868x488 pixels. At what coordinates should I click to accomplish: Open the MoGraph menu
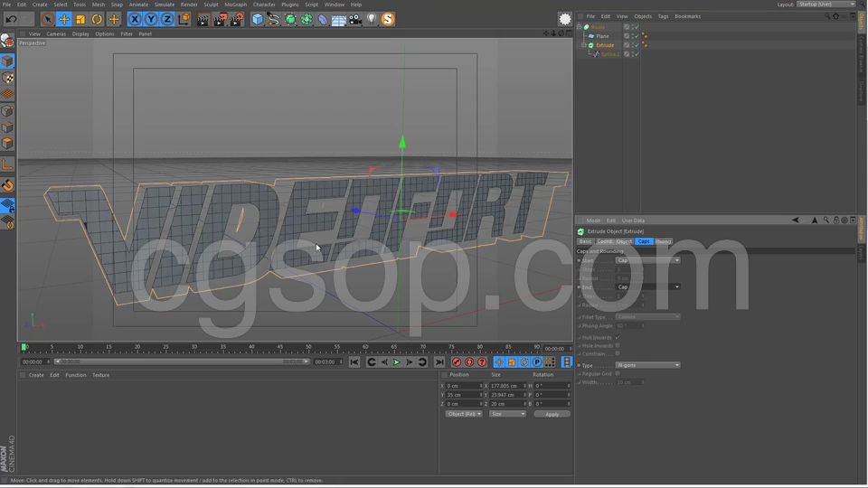(235, 5)
